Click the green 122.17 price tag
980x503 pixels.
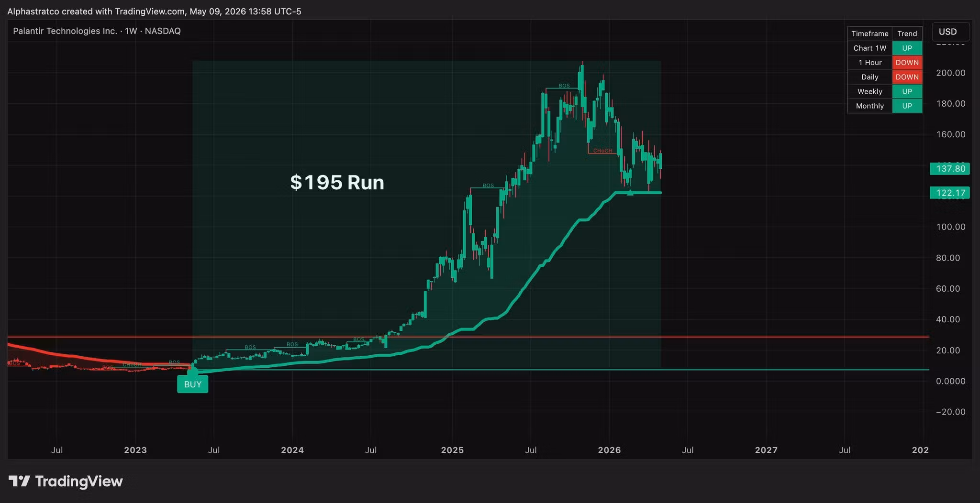tap(950, 193)
